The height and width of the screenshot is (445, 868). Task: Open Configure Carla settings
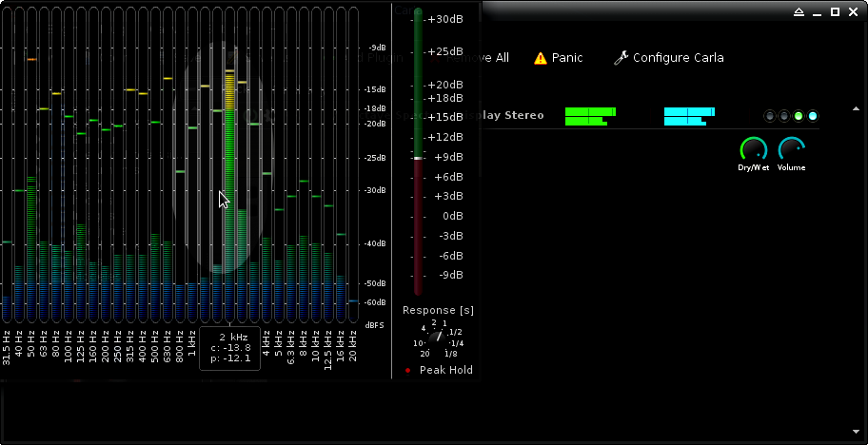coord(669,57)
